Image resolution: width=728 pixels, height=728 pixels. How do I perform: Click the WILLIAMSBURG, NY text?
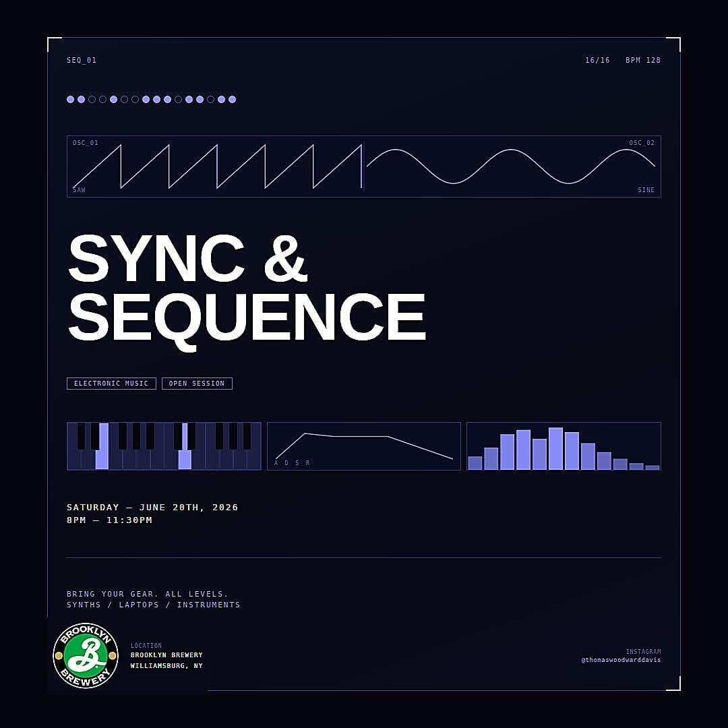pos(166,666)
